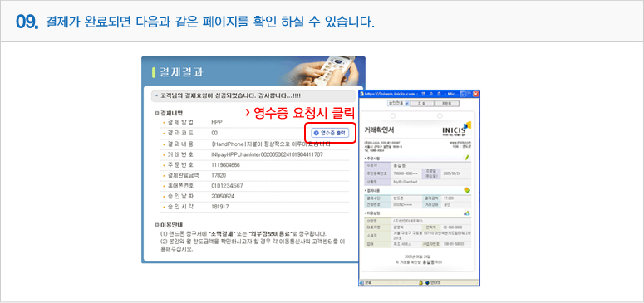Click the pencil icon beside 주문사항 section
The height and width of the screenshot is (303, 644).
click(467, 157)
